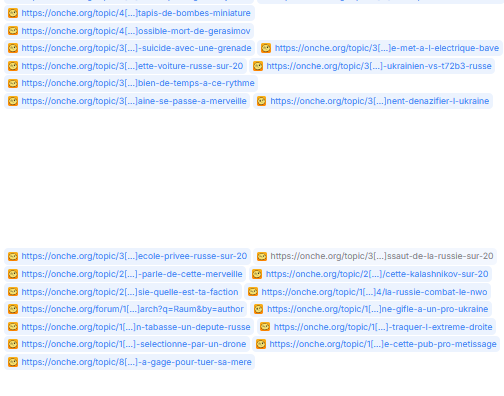The height and width of the screenshot is (396, 504).
Task: Visit the ne-gifle-a-un-pro-ukraine link
Action: pyautogui.click(x=378, y=309)
